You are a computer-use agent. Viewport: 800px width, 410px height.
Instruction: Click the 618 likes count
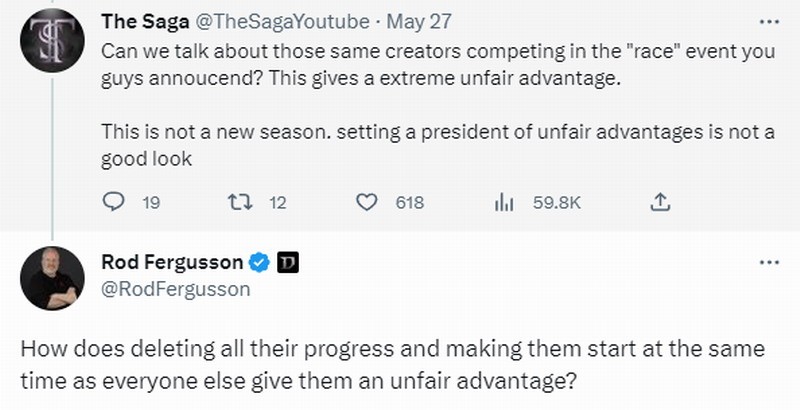(410, 203)
